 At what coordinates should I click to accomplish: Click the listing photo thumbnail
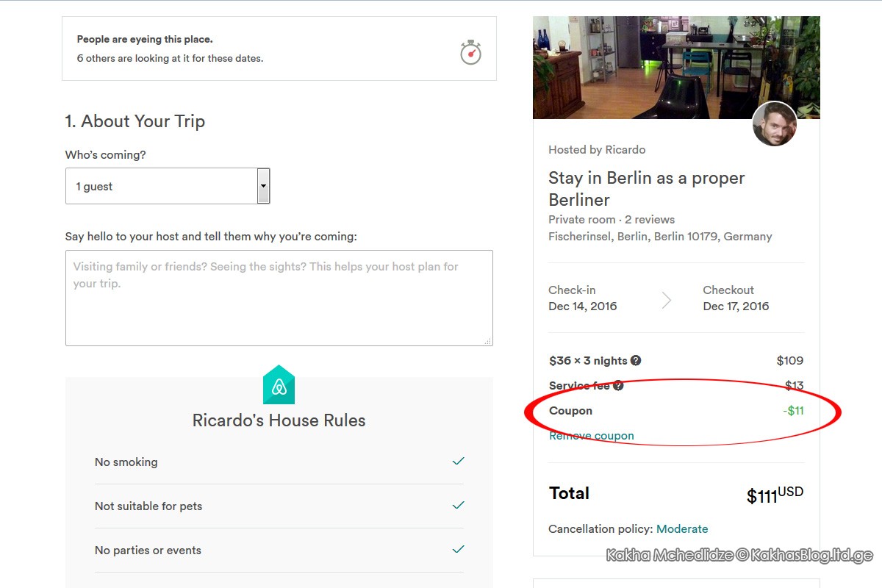coord(676,68)
